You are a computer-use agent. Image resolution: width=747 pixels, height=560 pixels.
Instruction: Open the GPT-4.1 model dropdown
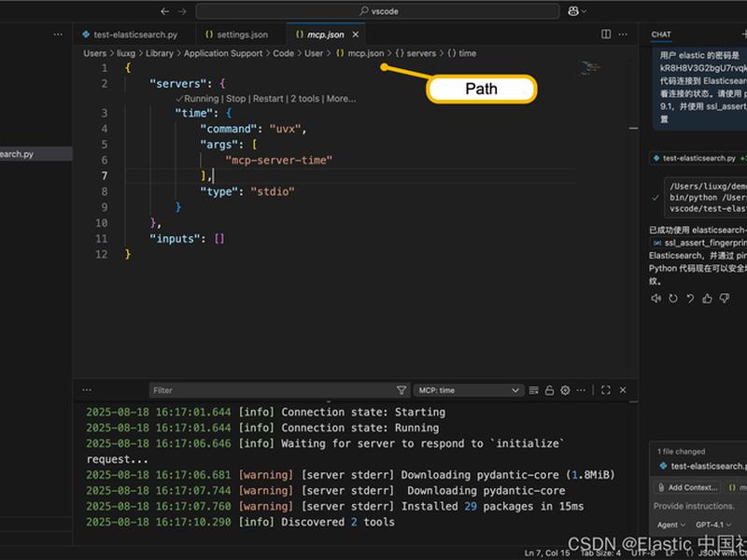click(x=712, y=525)
